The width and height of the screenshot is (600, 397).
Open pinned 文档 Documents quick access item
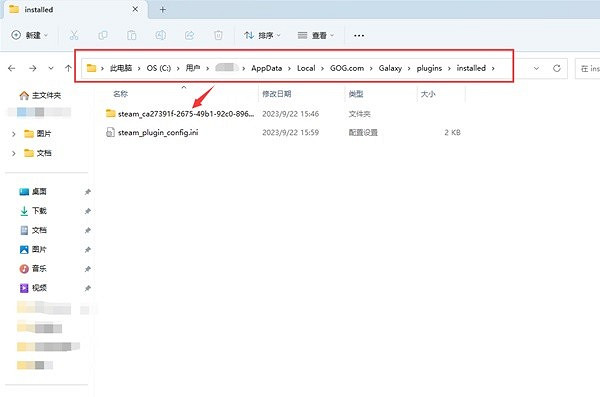(33, 230)
